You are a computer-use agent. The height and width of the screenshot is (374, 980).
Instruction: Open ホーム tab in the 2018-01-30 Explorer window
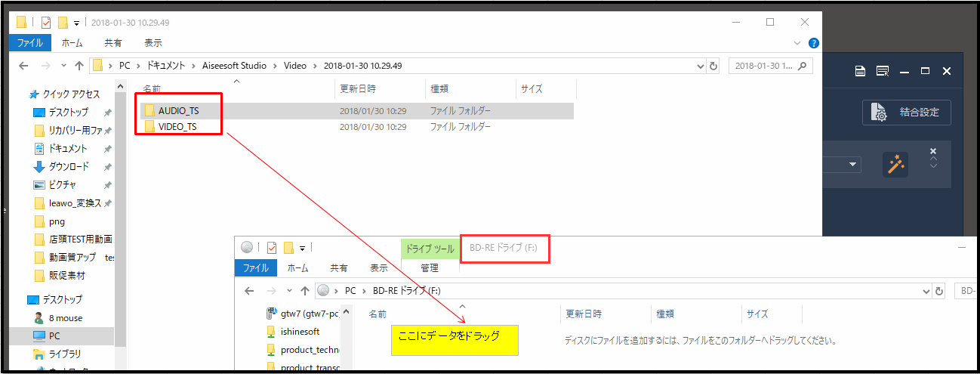click(72, 43)
